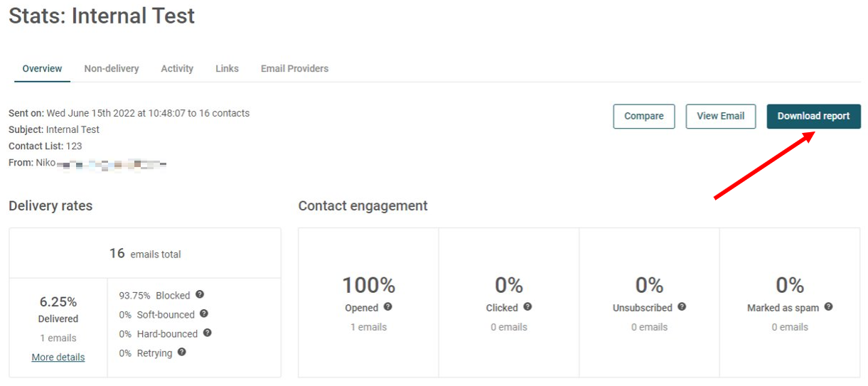This screenshot has height=386, width=868.
Task: Click help icon next to Soft-bounced
Action: pos(204,313)
